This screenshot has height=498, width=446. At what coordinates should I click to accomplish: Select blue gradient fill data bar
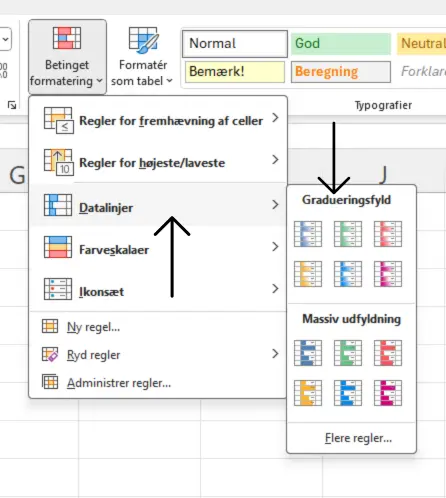(x=308, y=234)
